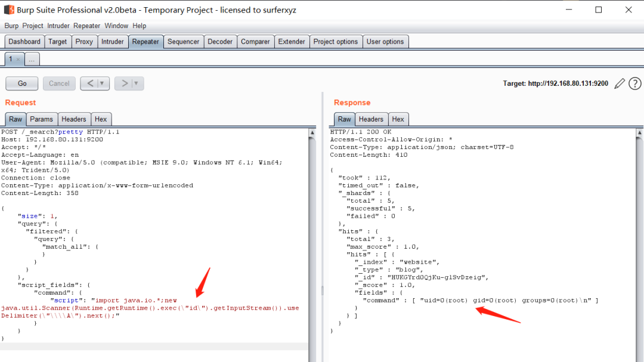Close Repeater tab 1 with the x
Viewport: 644px width, 362px height.
(x=18, y=60)
